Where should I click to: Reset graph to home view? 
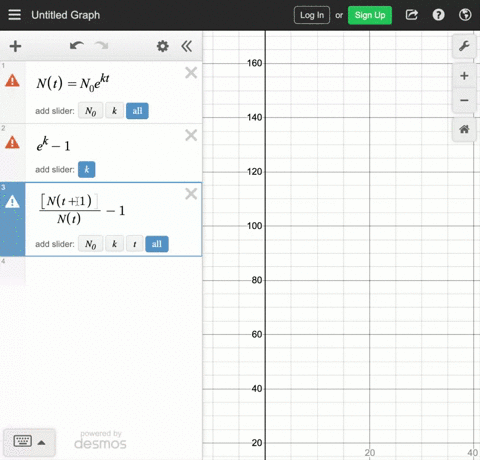coord(464,129)
